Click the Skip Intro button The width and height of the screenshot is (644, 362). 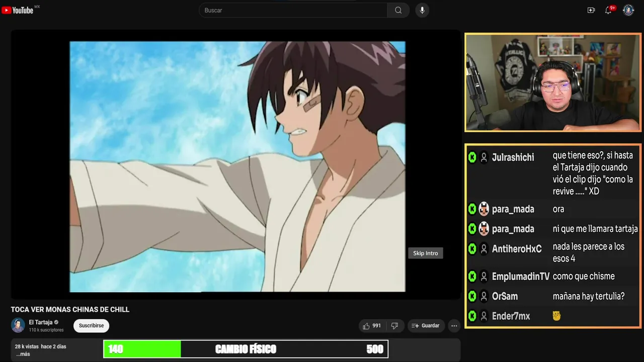(426, 253)
